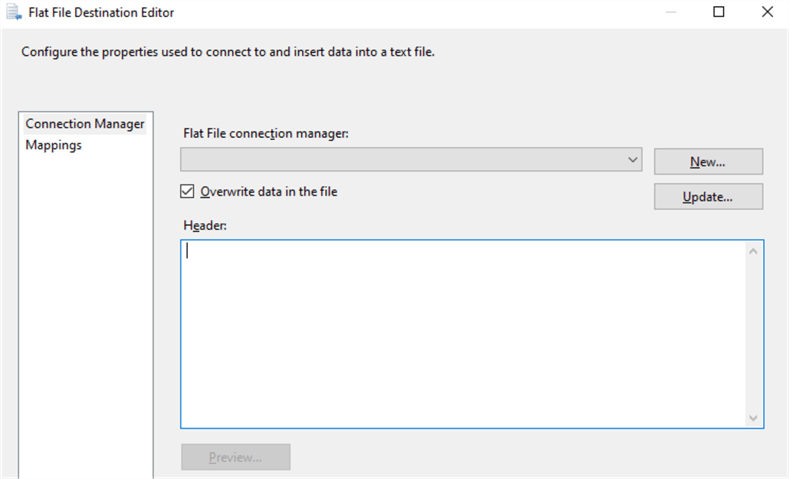Click the Header box vertical scrollbar track
This screenshot has height=479, width=789.
coord(754,334)
